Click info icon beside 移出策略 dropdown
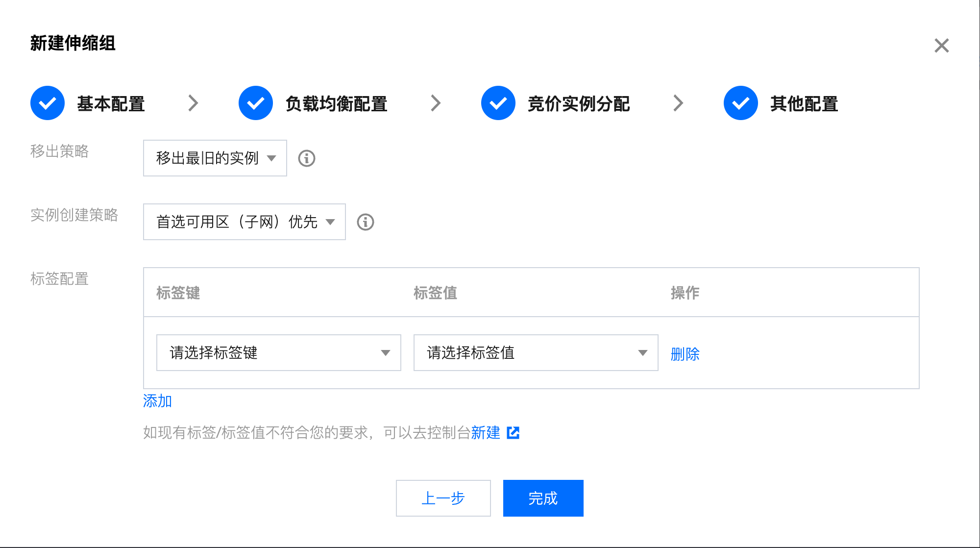980x548 pixels. (307, 158)
